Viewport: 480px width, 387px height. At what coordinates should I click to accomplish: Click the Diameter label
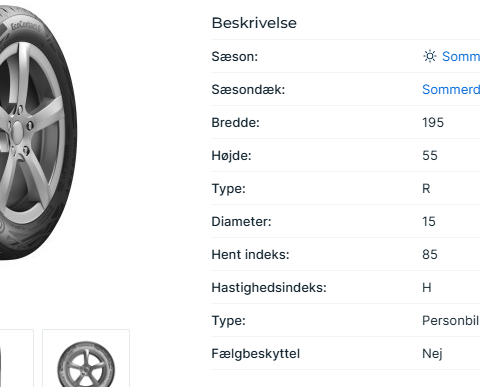(x=241, y=221)
